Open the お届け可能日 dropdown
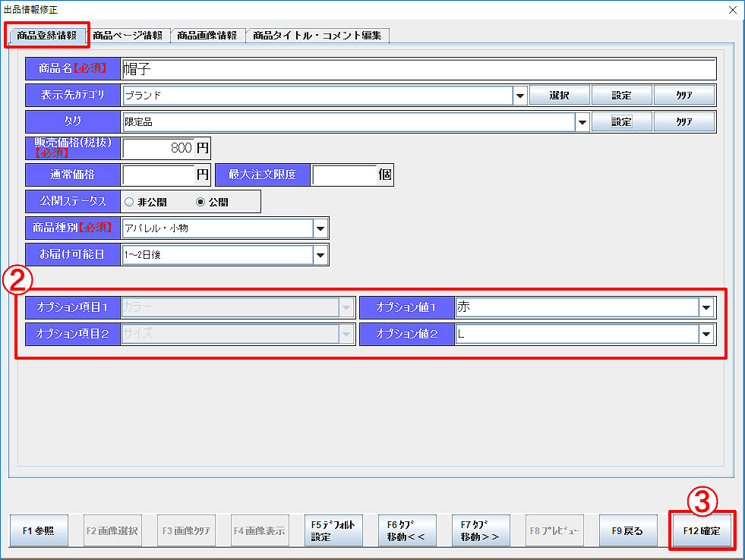Image resolution: width=745 pixels, height=560 pixels. pyautogui.click(x=320, y=255)
